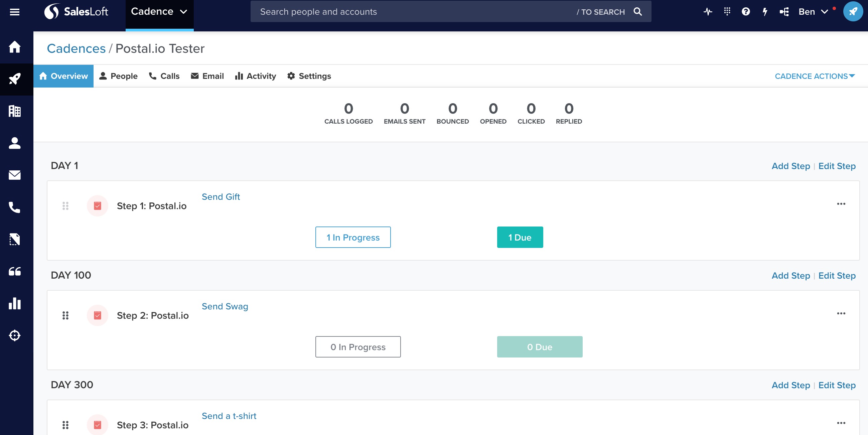Switch to the People tab
868x435 pixels.
[118, 76]
